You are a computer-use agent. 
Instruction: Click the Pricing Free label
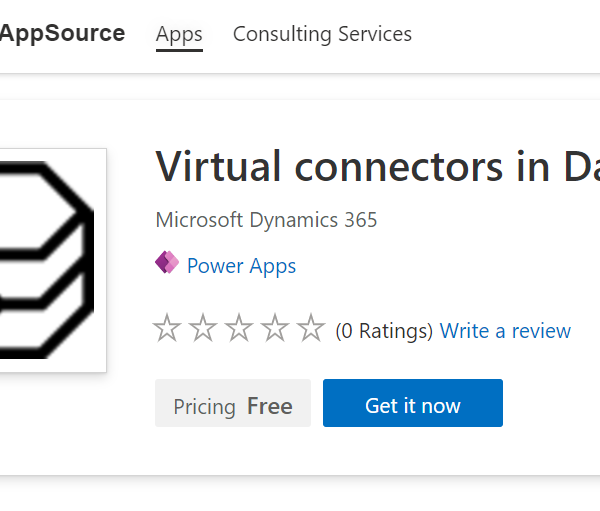233,403
